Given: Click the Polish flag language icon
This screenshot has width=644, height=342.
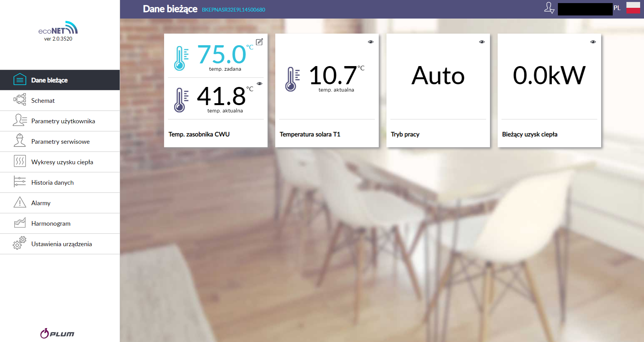Looking at the screenshot, I should [633, 8].
